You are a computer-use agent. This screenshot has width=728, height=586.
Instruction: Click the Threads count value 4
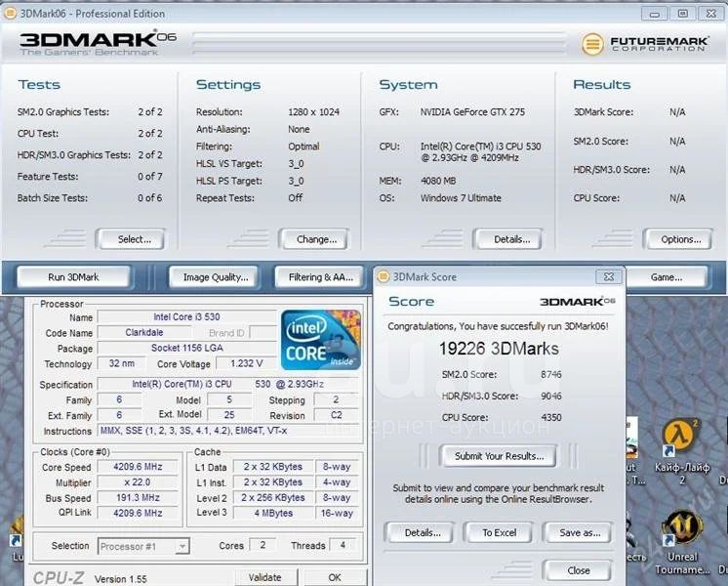click(344, 545)
